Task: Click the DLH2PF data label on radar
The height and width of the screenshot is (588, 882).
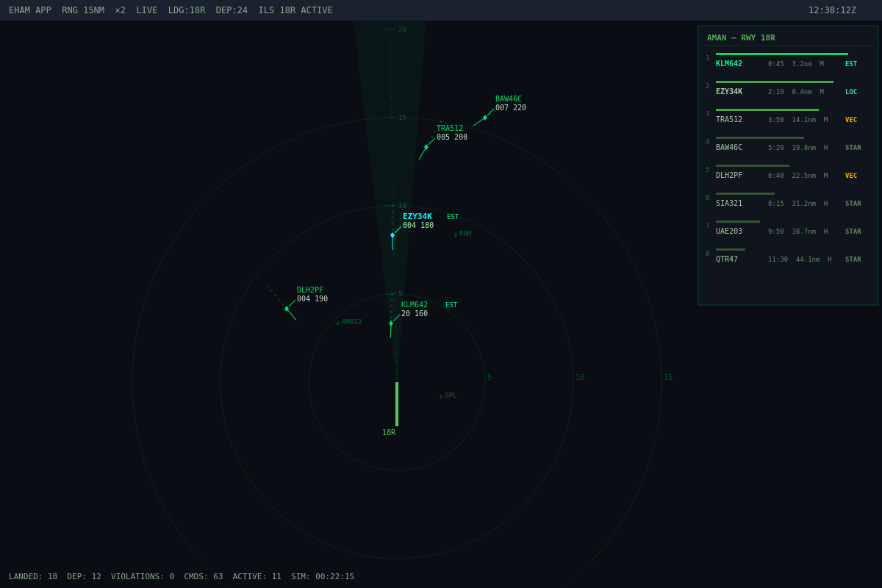Action: click(310, 290)
